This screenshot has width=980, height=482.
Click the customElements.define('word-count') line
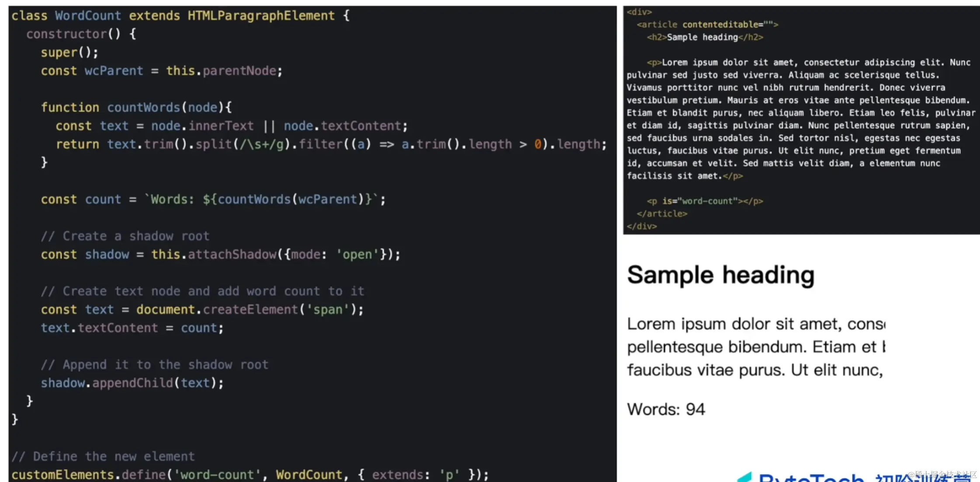(250, 475)
